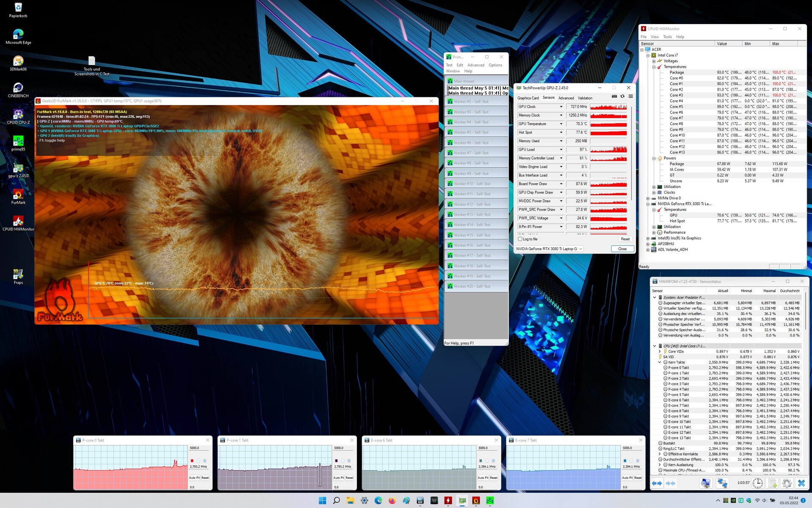Select Worker #10 - Self-Test window in Prime95

pos(477,184)
